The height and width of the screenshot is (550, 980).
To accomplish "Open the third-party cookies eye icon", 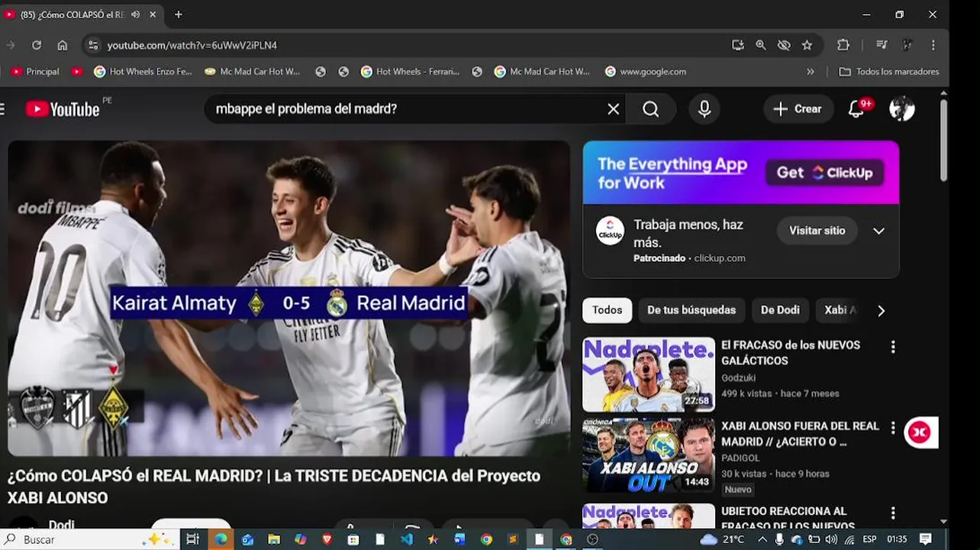I will pos(784,45).
